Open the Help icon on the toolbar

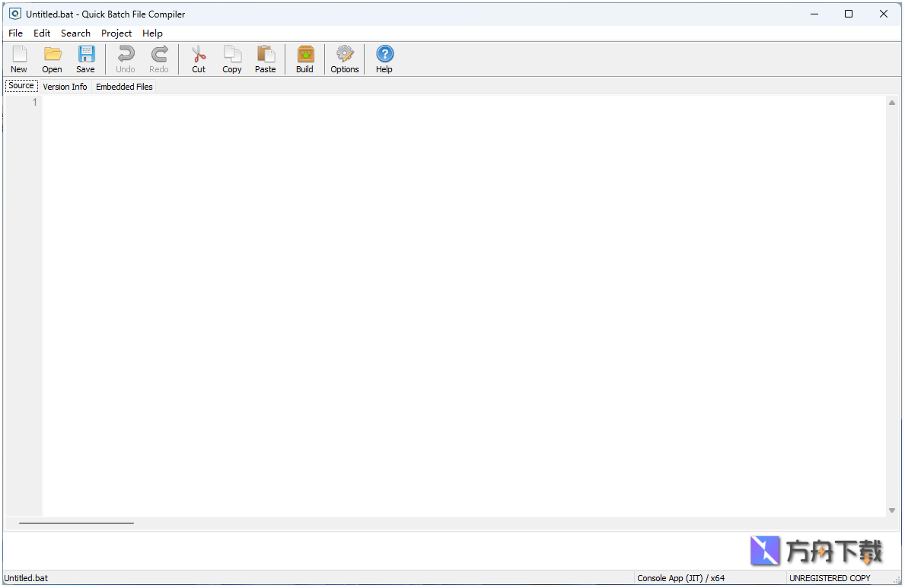(384, 59)
